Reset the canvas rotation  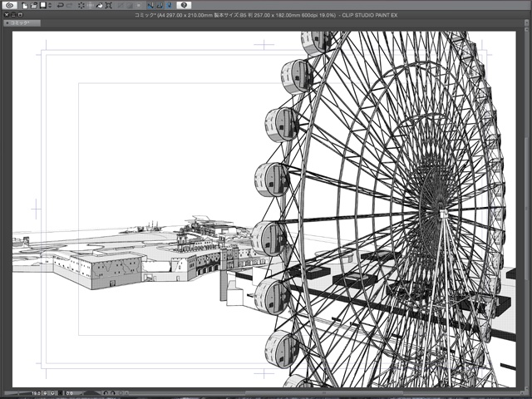pos(121,393)
